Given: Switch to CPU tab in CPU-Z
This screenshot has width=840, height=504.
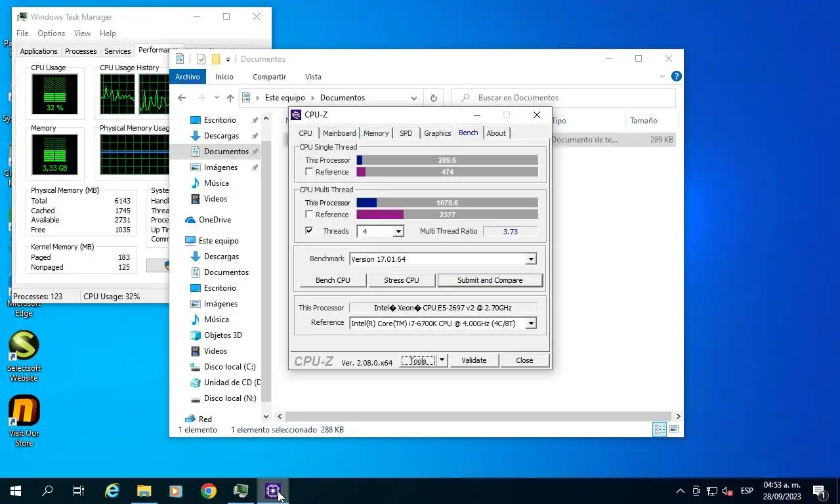Looking at the screenshot, I should tap(305, 133).
